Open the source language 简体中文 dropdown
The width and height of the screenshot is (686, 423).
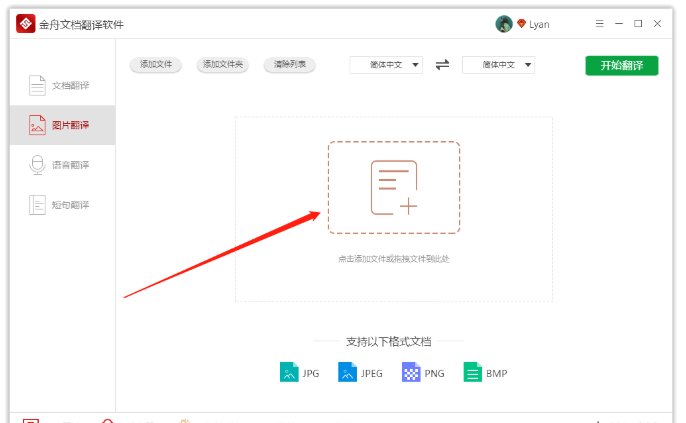coord(386,65)
